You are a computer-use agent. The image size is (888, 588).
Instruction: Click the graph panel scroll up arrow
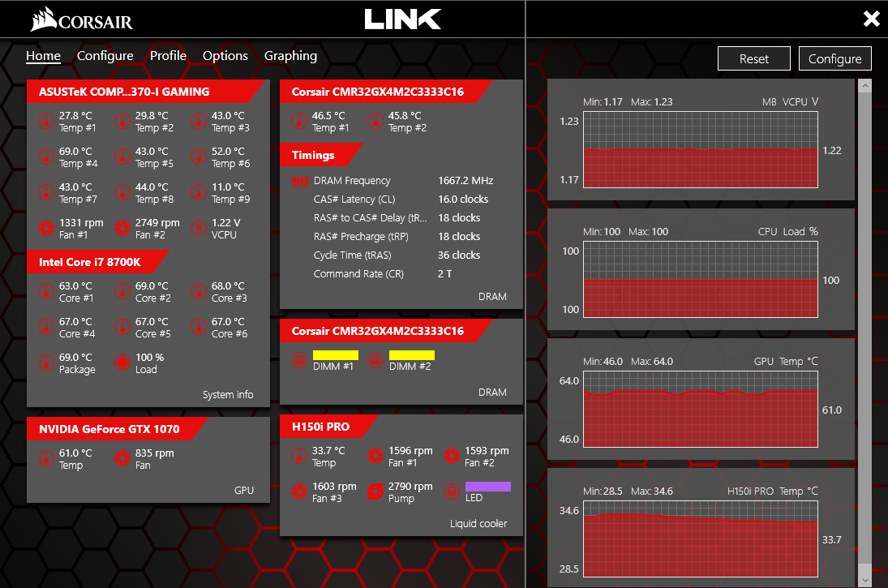pos(864,86)
